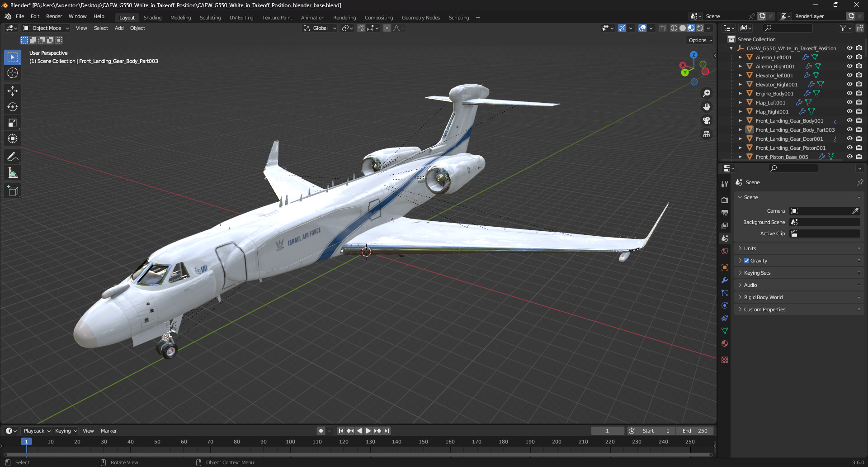Toggle visibility of Flap_Right001
The image size is (868, 467).
[x=849, y=111]
